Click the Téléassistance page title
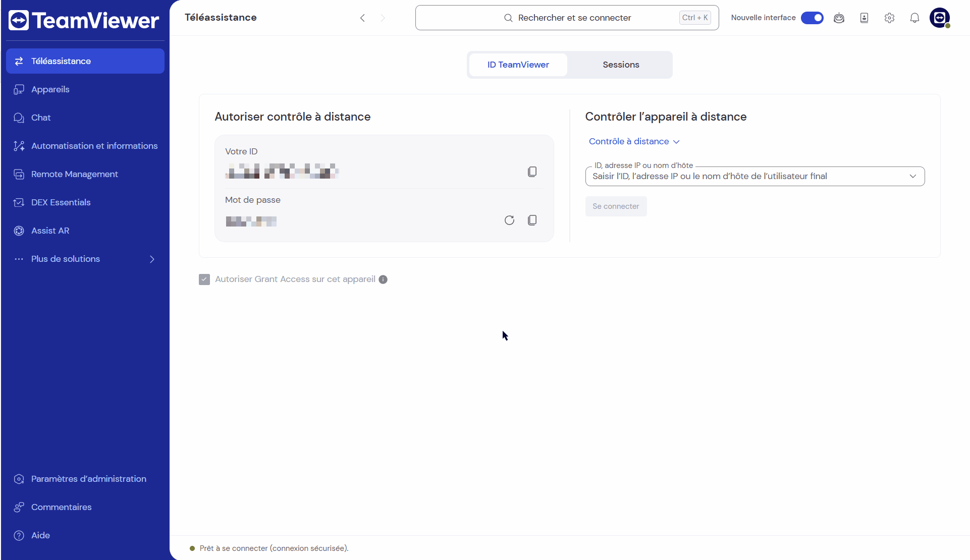 (221, 18)
